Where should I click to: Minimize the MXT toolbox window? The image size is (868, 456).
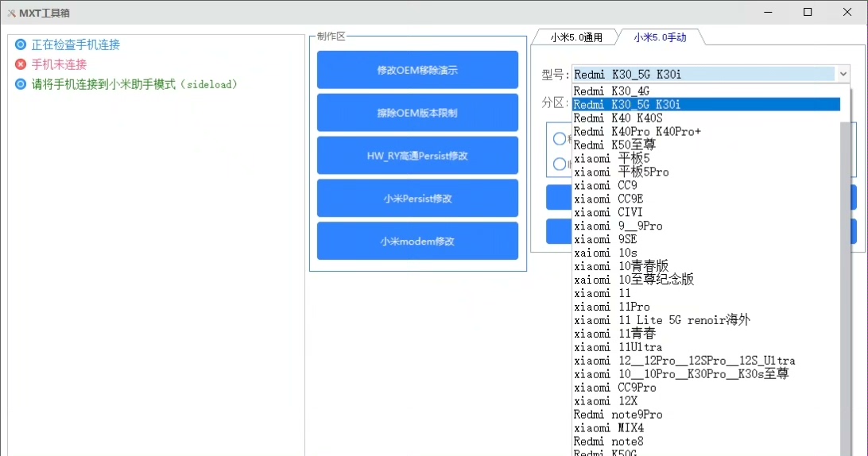pos(769,12)
